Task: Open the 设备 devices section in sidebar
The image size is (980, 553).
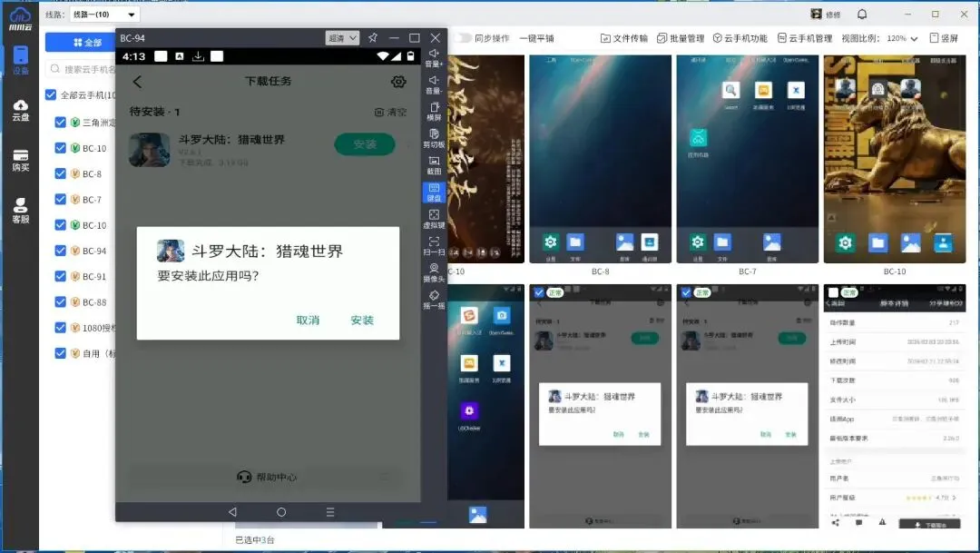Action: tap(21, 61)
